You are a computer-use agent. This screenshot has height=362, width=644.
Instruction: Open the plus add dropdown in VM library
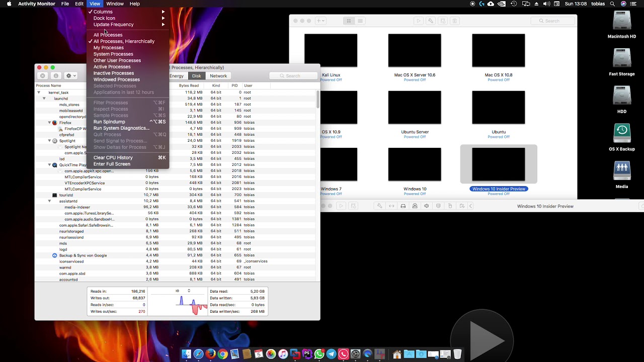[x=320, y=21]
